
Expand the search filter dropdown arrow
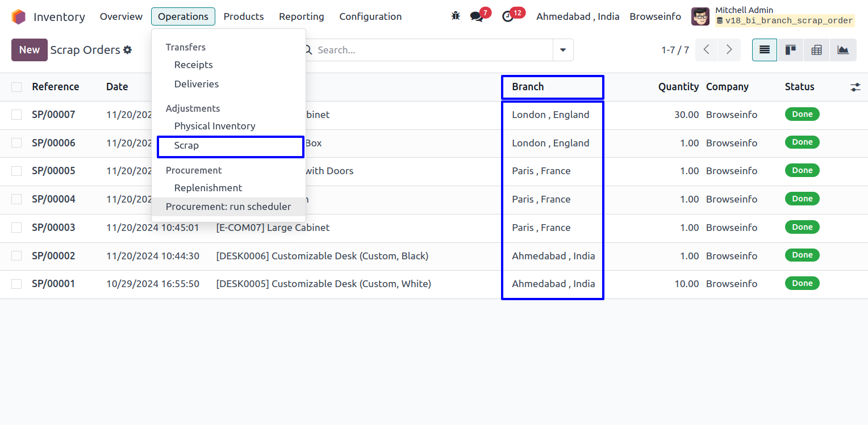tap(563, 50)
